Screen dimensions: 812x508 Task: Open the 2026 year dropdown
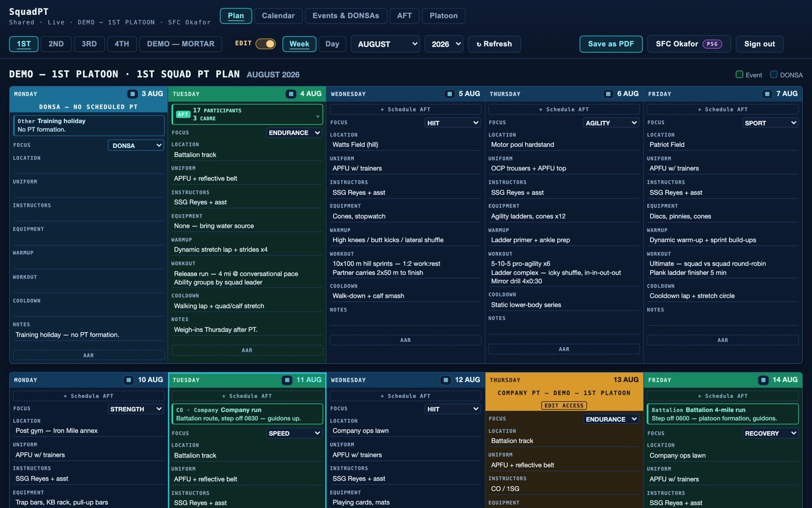[x=444, y=44]
